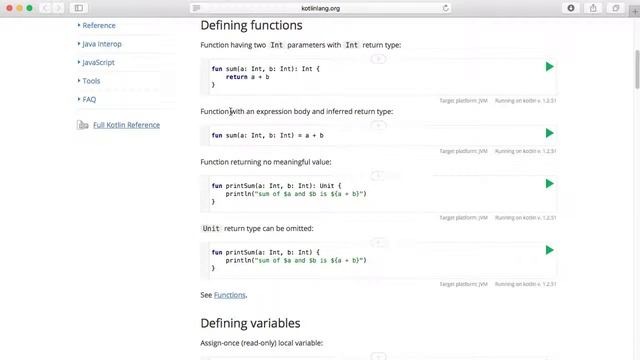This screenshot has width=640, height=360.
Task: Click the kotlinlang.org address field
Action: pyautogui.click(x=320, y=8)
